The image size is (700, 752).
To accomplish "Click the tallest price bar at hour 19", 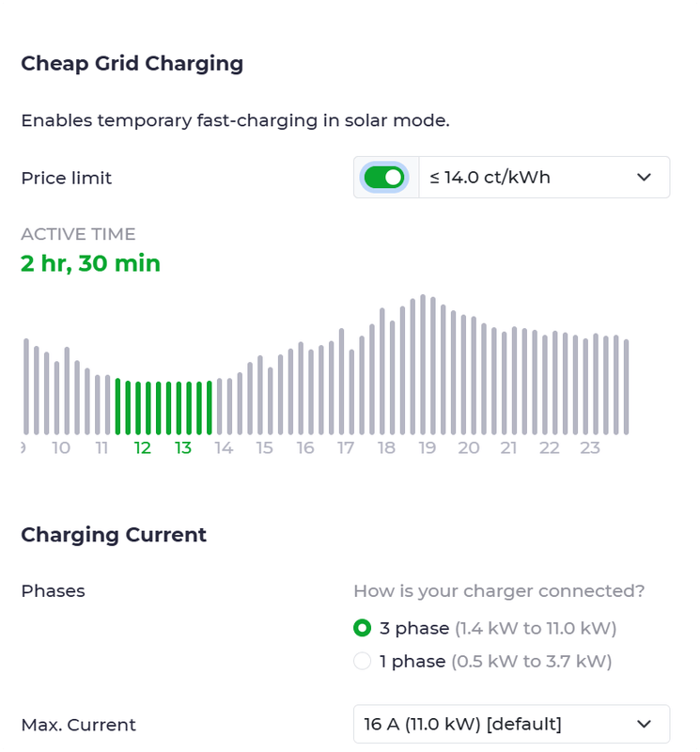I will [423, 365].
